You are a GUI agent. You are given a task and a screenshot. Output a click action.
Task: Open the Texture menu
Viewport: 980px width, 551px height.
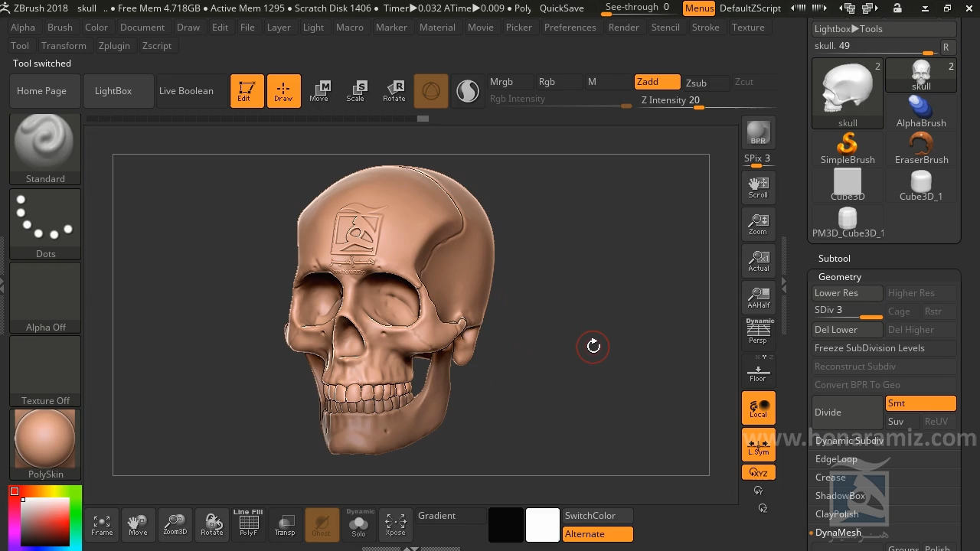click(x=748, y=28)
